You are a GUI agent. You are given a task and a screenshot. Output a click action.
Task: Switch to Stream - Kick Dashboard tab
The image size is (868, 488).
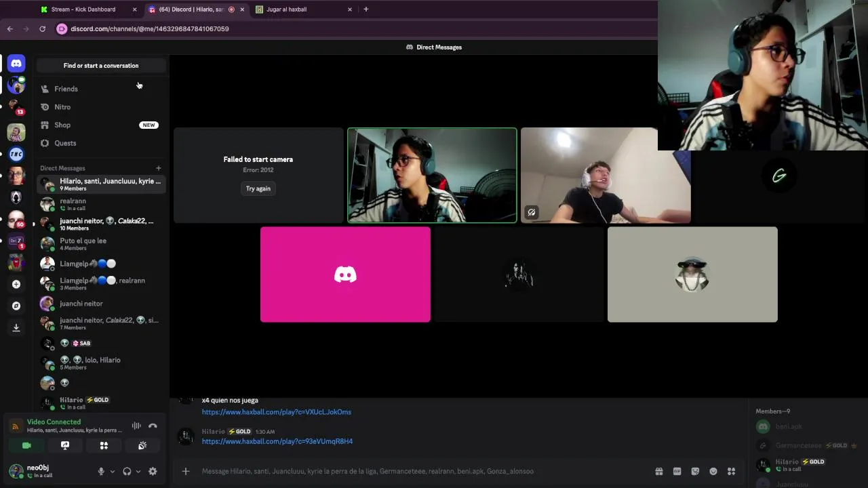(83, 9)
